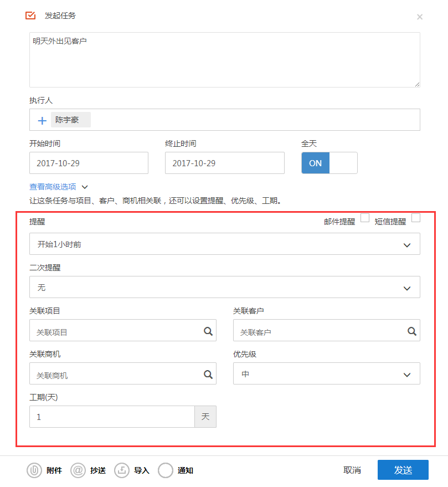Screen dimensions: 448x487
Task: Click the 通知 label
Action: click(186, 470)
